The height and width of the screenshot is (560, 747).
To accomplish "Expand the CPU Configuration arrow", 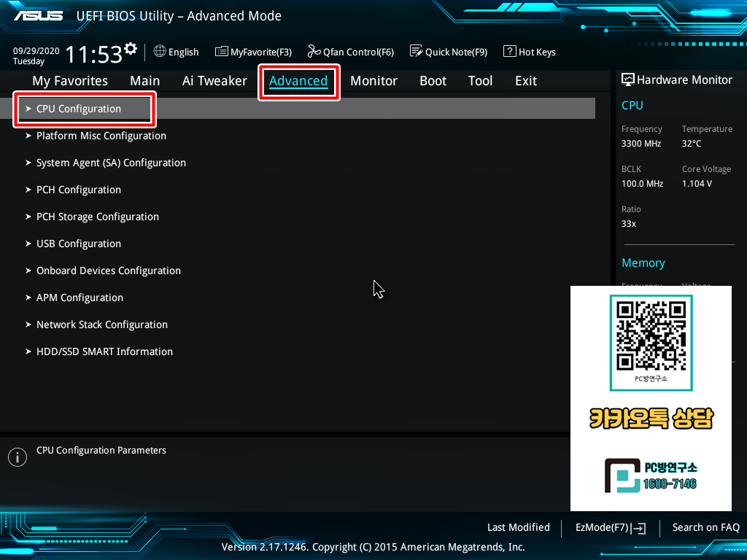I will 28,109.
